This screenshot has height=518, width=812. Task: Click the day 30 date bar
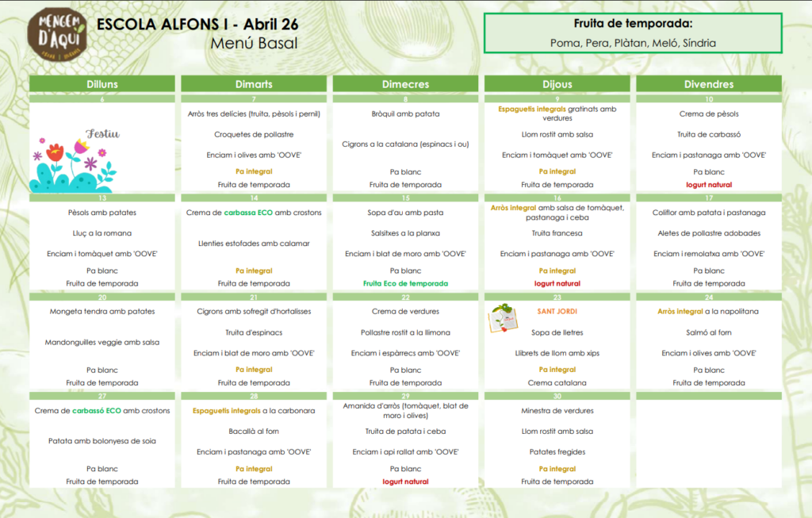point(557,396)
